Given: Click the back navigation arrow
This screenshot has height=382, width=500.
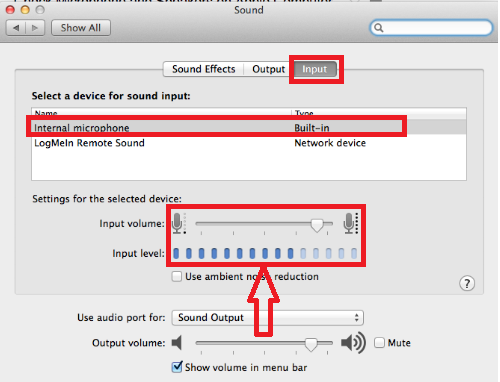Looking at the screenshot, I should pos(16,28).
